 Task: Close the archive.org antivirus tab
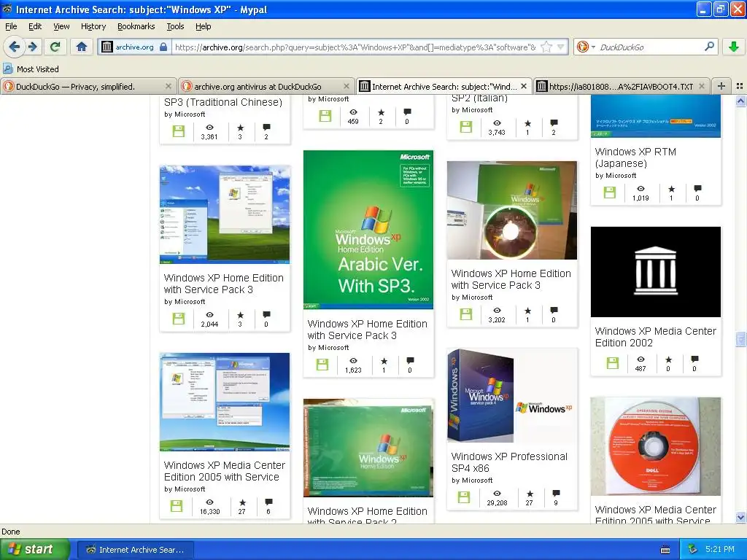(347, 86)
